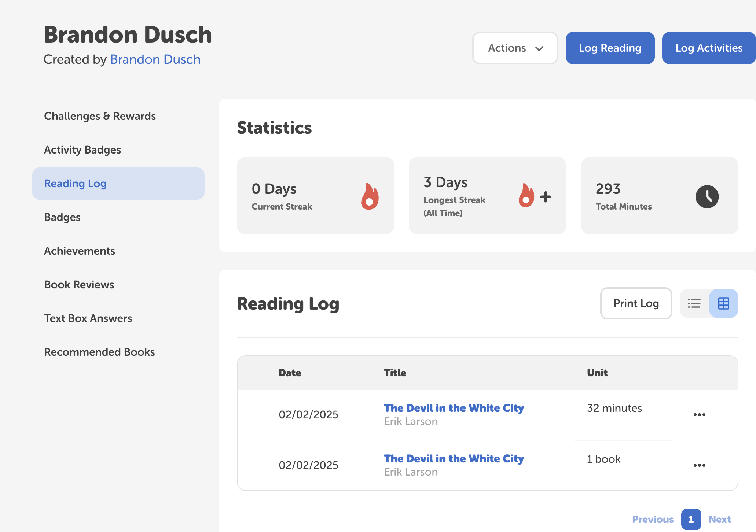Open options for the 1 book entry
The height and width of the screenshot is (532, 756).
pyautogui.click(x=700, y=465)
